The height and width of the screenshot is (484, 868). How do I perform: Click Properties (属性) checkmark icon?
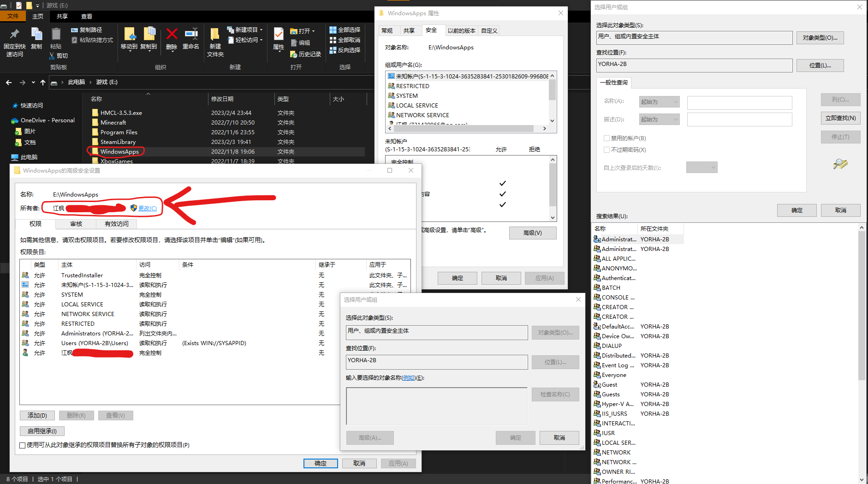(x=279, y=34)
